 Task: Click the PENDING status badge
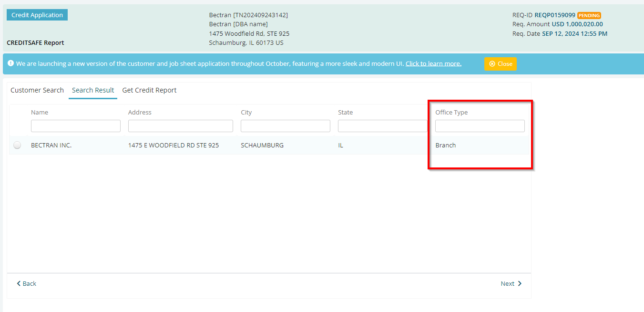click(x=589, y=15)
